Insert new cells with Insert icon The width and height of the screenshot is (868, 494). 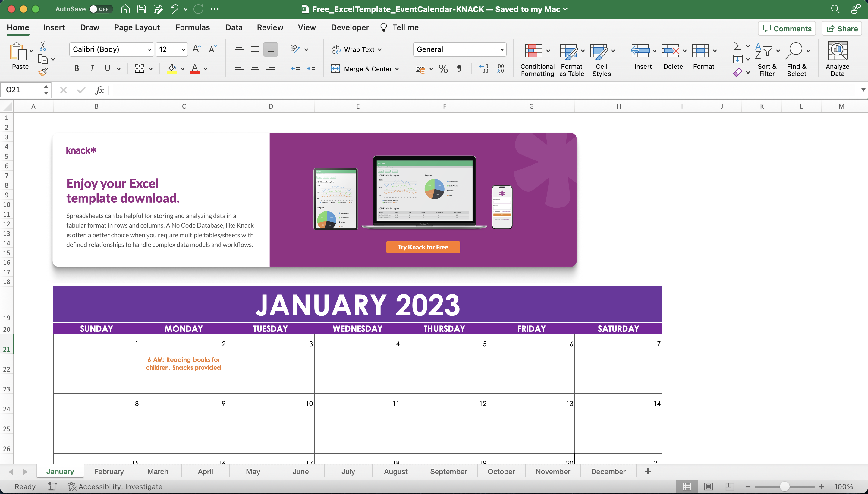click(x=642, y=58)
